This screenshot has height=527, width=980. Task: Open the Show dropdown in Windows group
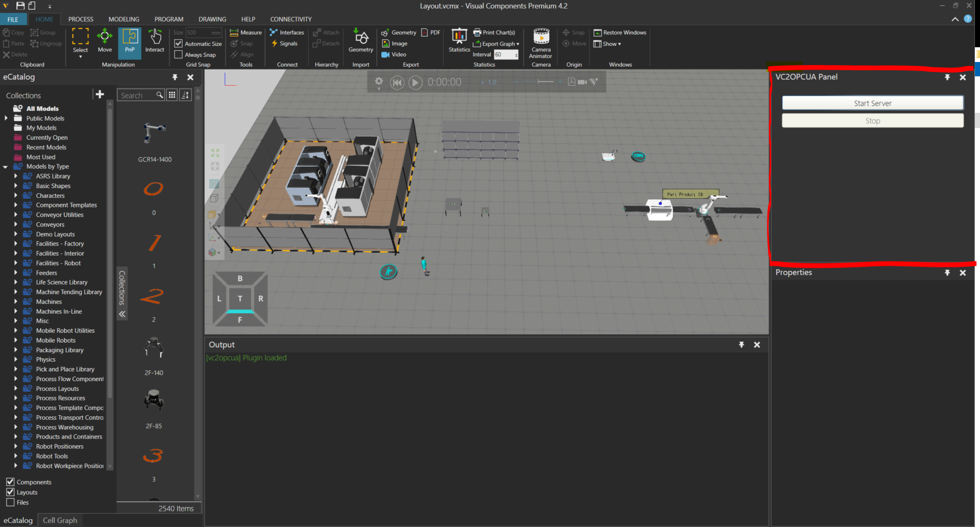(608, 44)
